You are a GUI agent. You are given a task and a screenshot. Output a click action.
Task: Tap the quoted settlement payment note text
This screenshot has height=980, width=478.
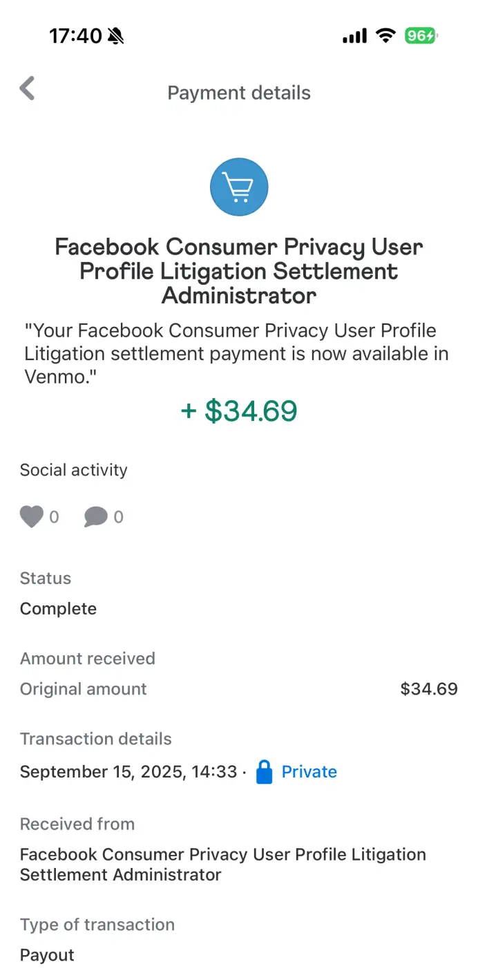click(x=236, y=354)
